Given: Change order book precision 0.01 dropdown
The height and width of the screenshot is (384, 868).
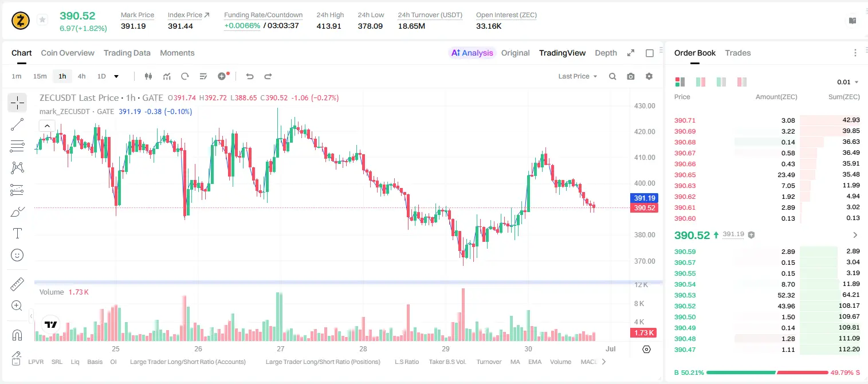Looking at the screenshot, I should 848,82.
